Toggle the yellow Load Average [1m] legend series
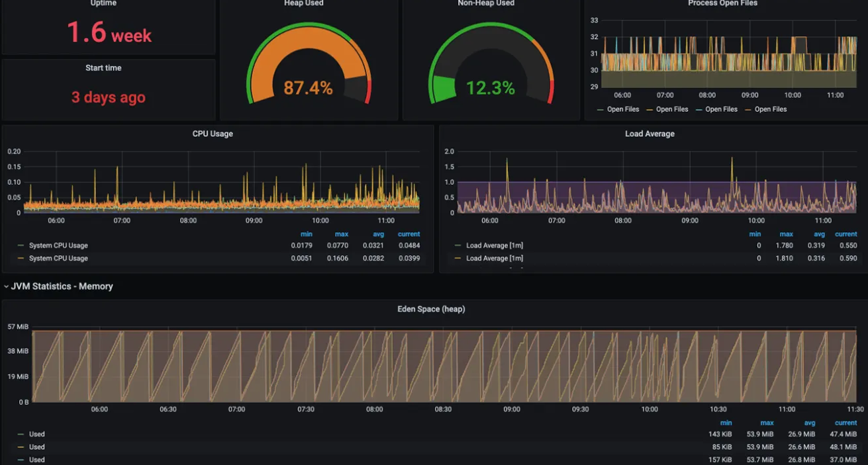 [x=494, y=258]
